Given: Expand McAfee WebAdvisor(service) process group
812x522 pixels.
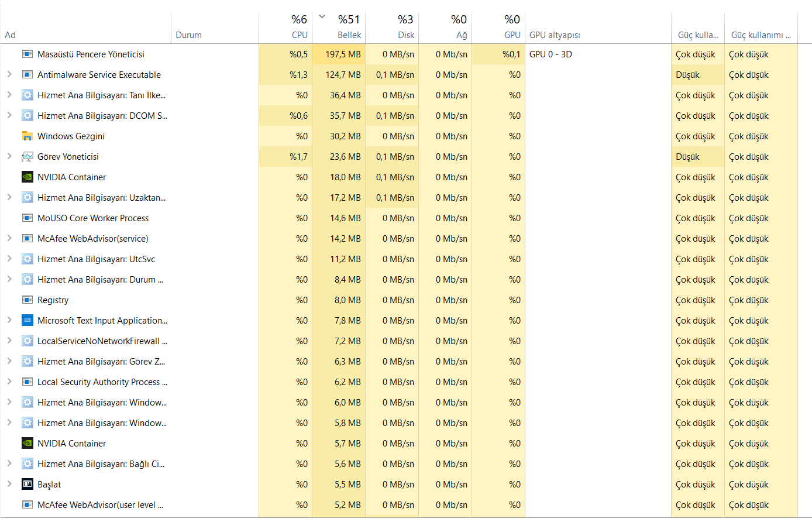Looking at the screenshot, I should pos(9,238).
